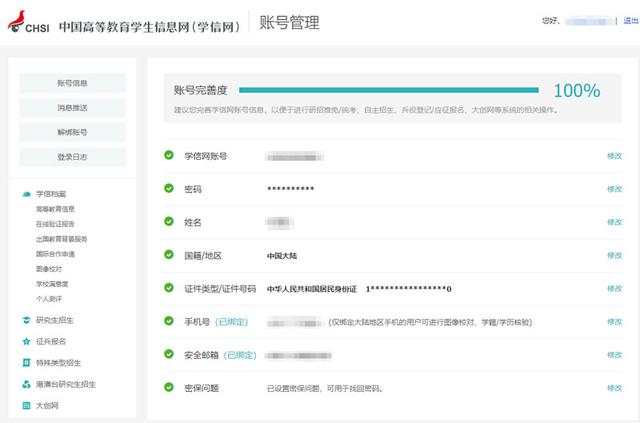Click the 中国高等教育学生信息网 site title
The image size is (640, 423).
pos(149,27)
